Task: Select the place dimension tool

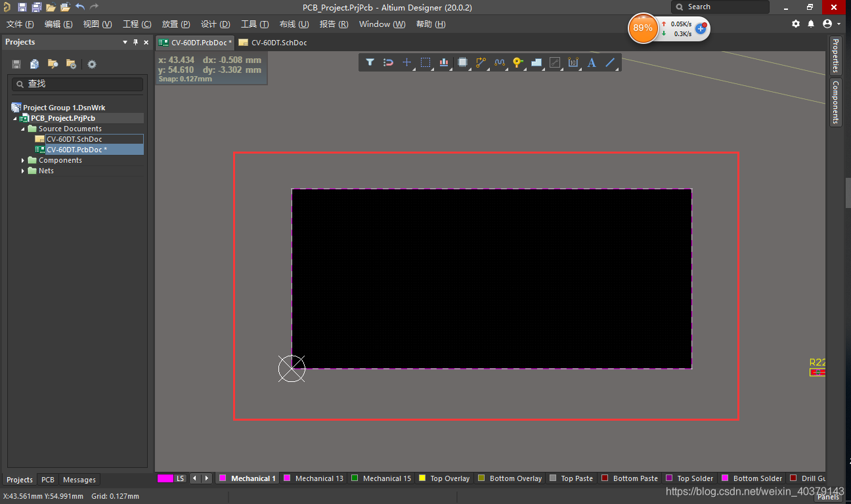Action: click(x=573, y=62)
